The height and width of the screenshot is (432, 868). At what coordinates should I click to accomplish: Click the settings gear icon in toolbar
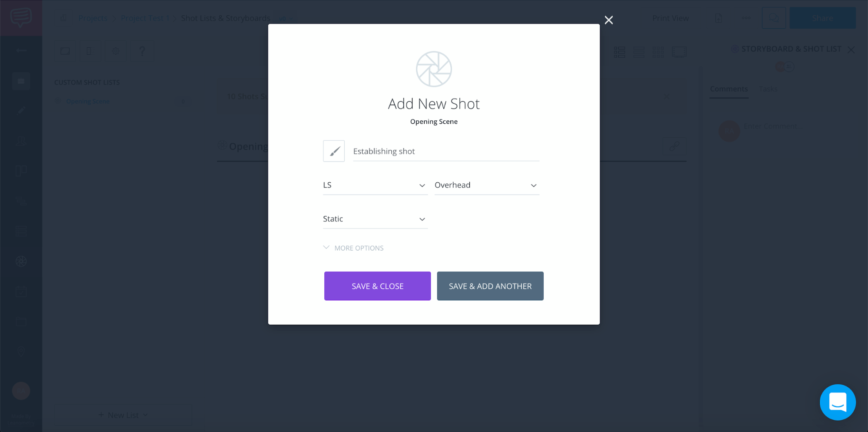tap(116, 51)
